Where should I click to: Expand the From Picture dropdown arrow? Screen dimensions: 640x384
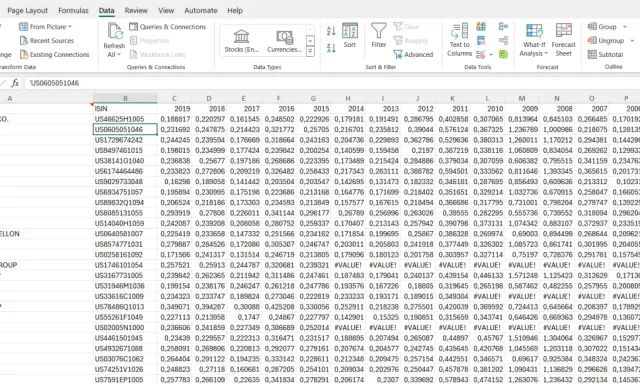(x=70, y=27)
